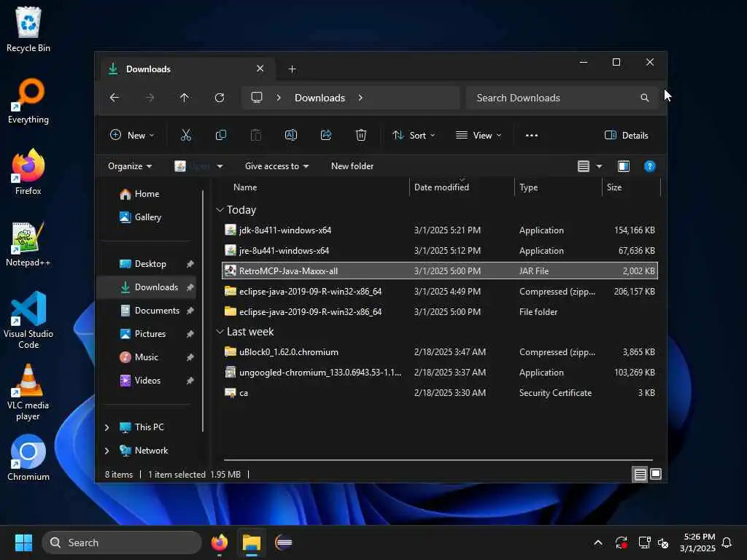
Task: Expand Network in navigation pane
Action: pos(107,451)
